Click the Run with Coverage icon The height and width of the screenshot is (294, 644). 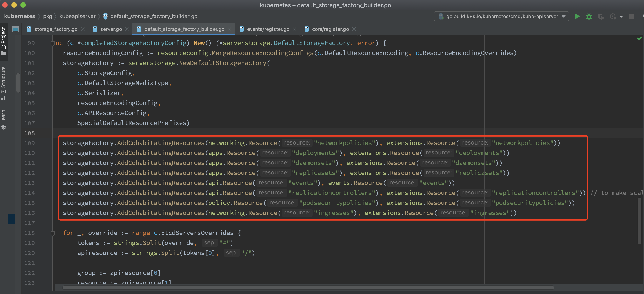(601, 17)
